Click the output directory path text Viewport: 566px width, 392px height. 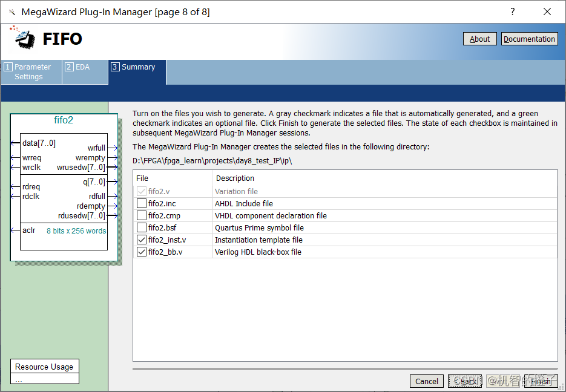pyautogui.click(x=212, y=161)
